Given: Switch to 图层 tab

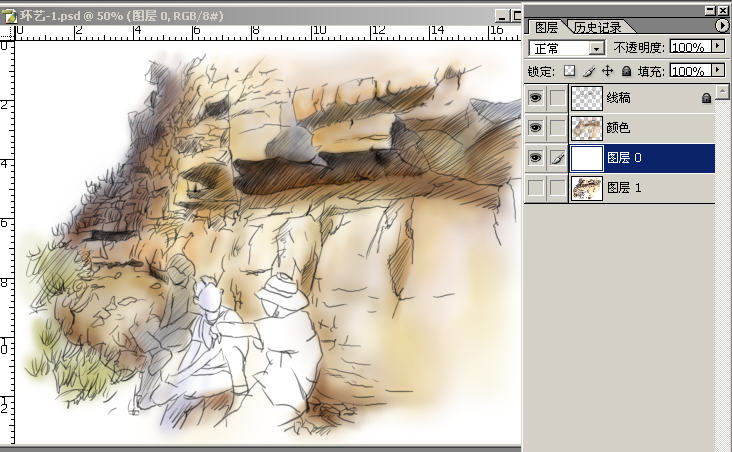Looking at the screenshot, I should click(x=546, y=27).
